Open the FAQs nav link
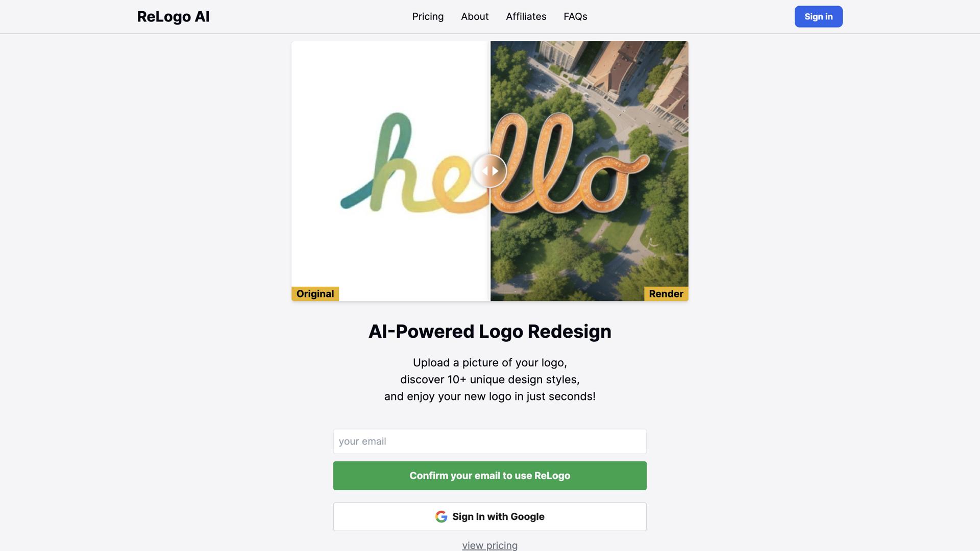 tap(575, 16)
